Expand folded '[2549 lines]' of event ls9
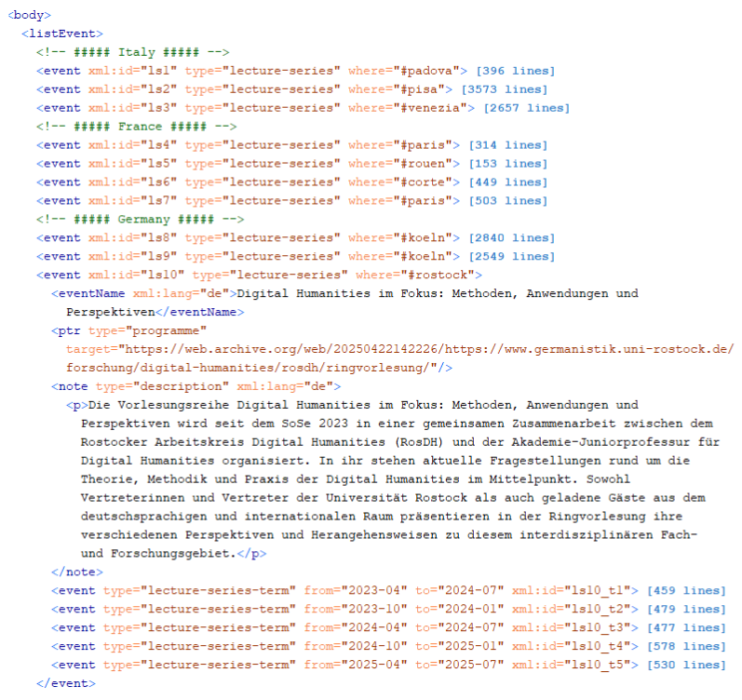The height and width of the screenshot is (700, 742). coord(512,257)
